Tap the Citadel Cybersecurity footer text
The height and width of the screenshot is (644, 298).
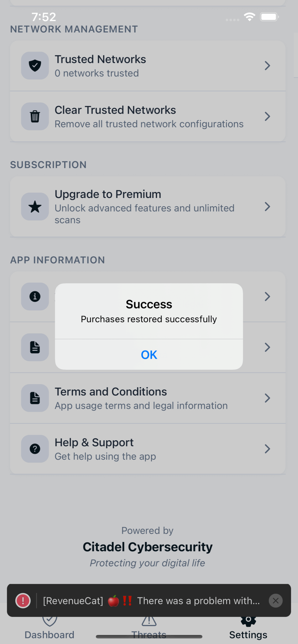click(148, 547)
